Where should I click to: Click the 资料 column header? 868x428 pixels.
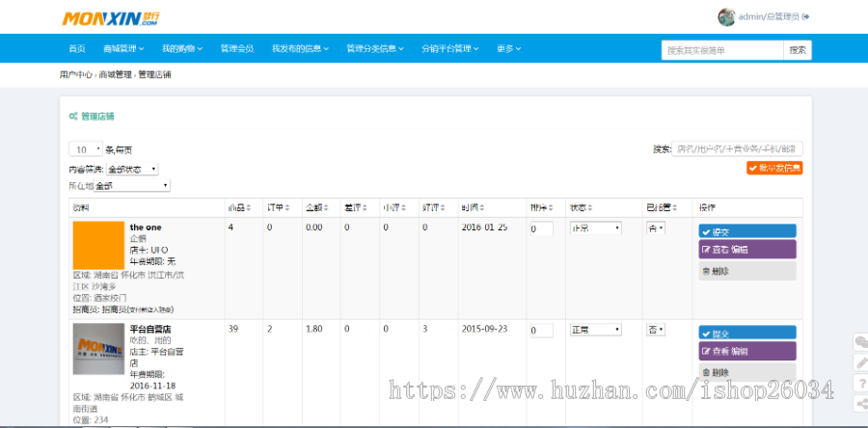[81, 208]
